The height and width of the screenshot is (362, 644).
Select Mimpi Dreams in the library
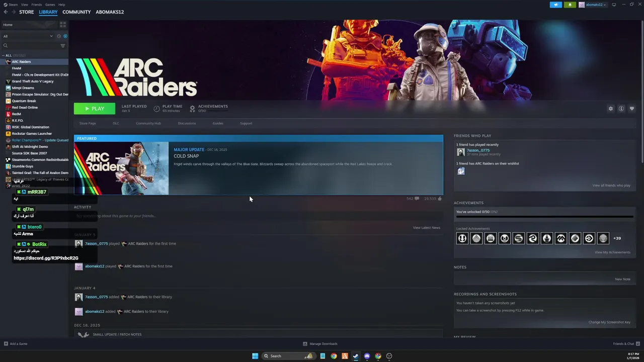(23, 88)
